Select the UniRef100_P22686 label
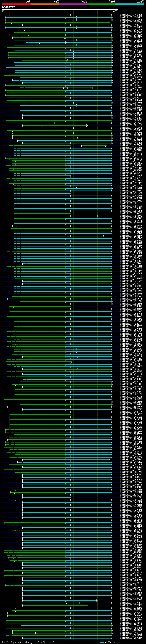Screen dimensions: 146x644 (131, 113)
